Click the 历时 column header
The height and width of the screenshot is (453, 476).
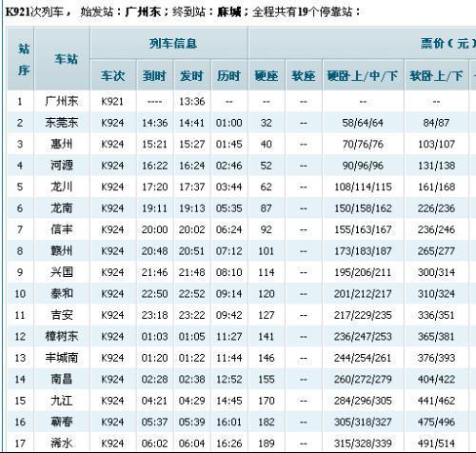point(228,76)
